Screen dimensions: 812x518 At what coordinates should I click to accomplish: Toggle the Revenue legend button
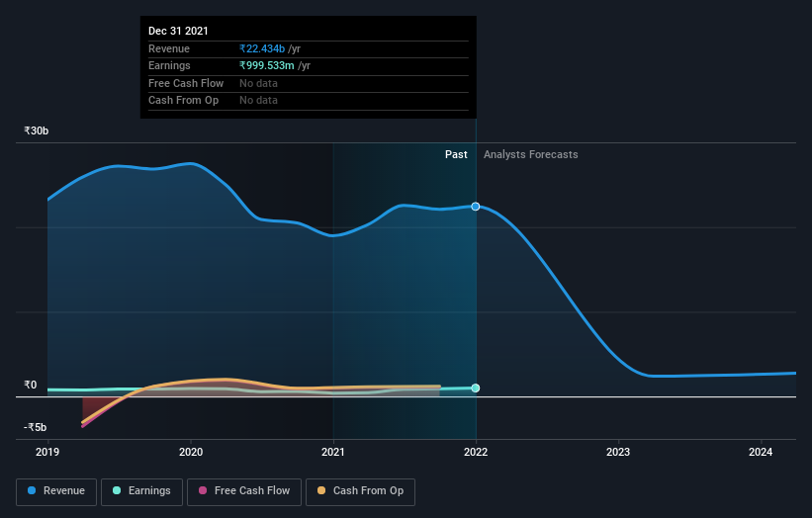tap(56, 491)
